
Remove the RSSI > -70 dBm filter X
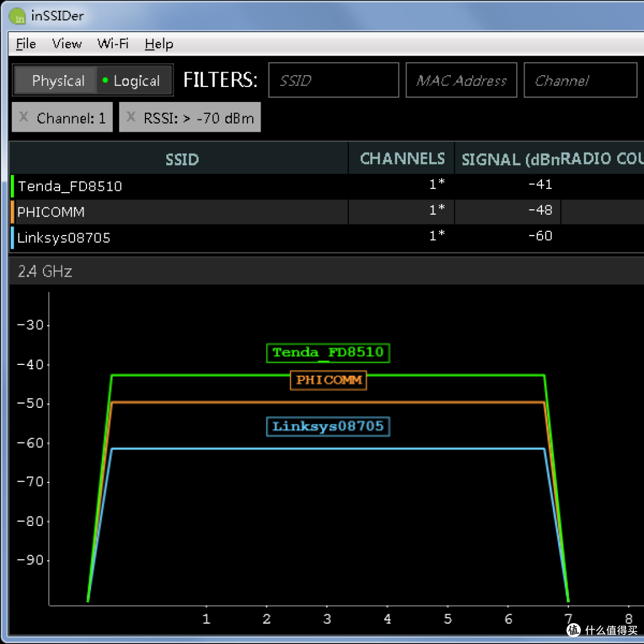(x=131, y=117)
